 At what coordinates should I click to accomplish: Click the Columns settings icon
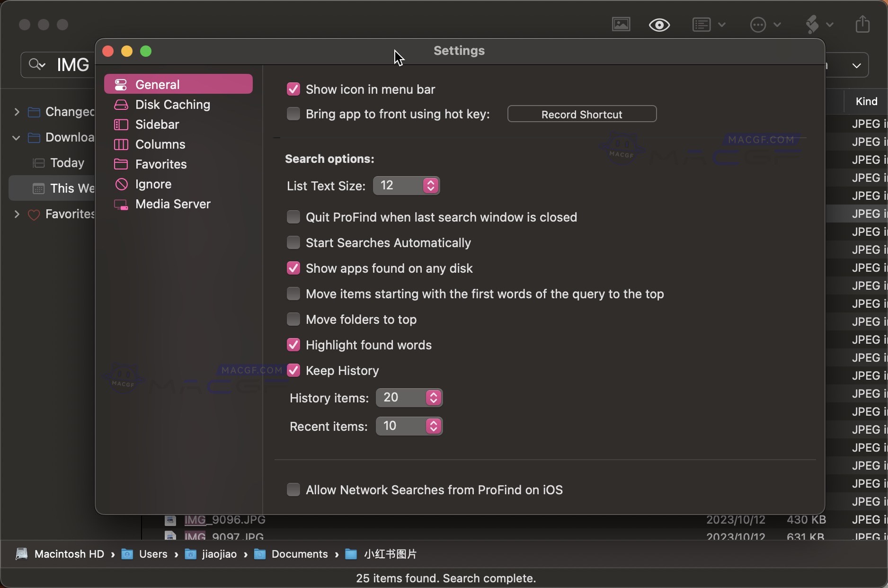click(x=121, y=144)
